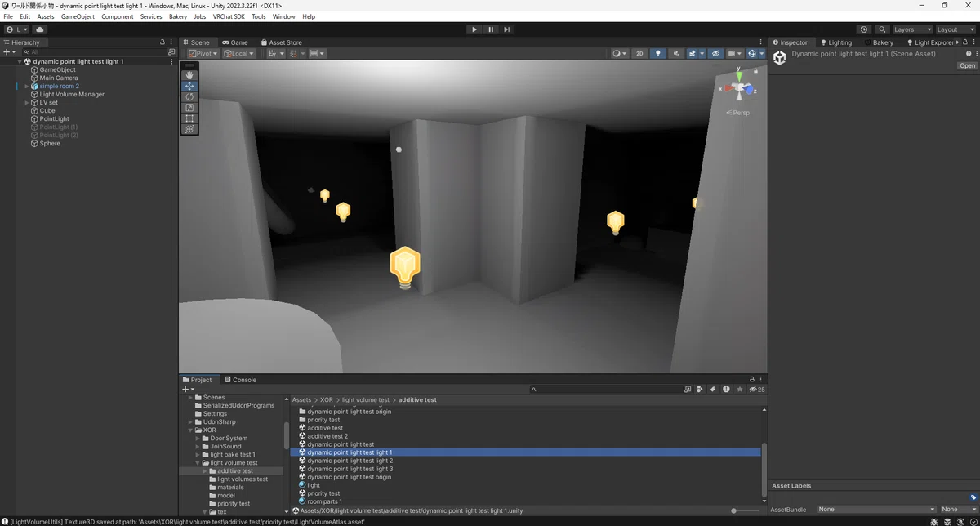Click the Pause button

491,29
